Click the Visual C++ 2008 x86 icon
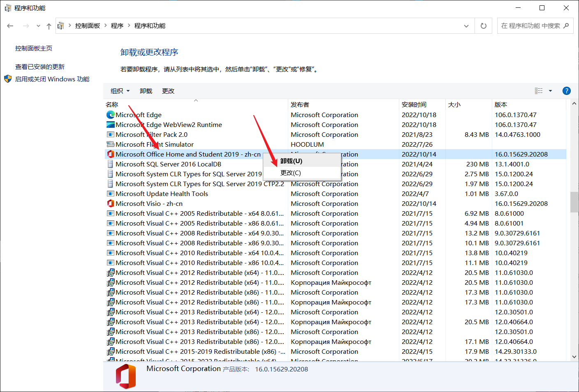The image size is (579, 392). [111, 243]
